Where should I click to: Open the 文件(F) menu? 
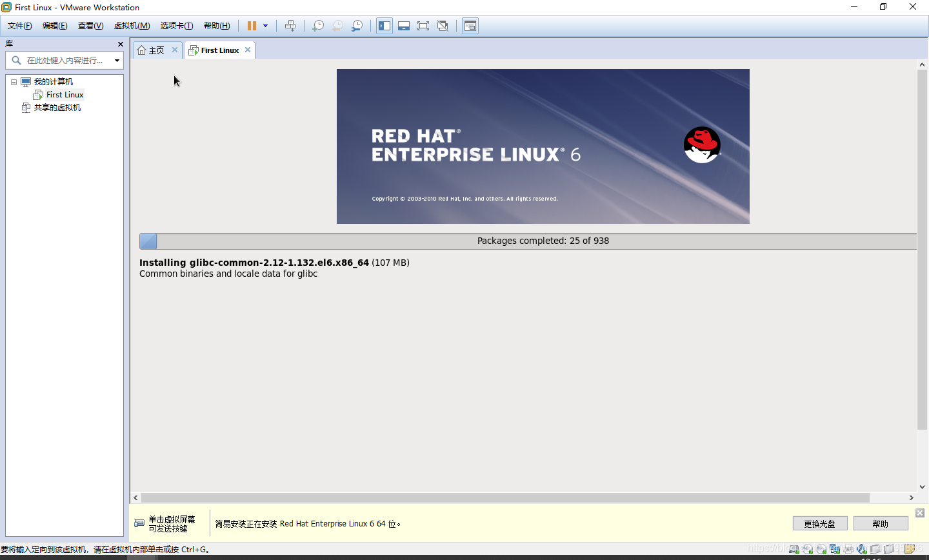tap(20, 26)
